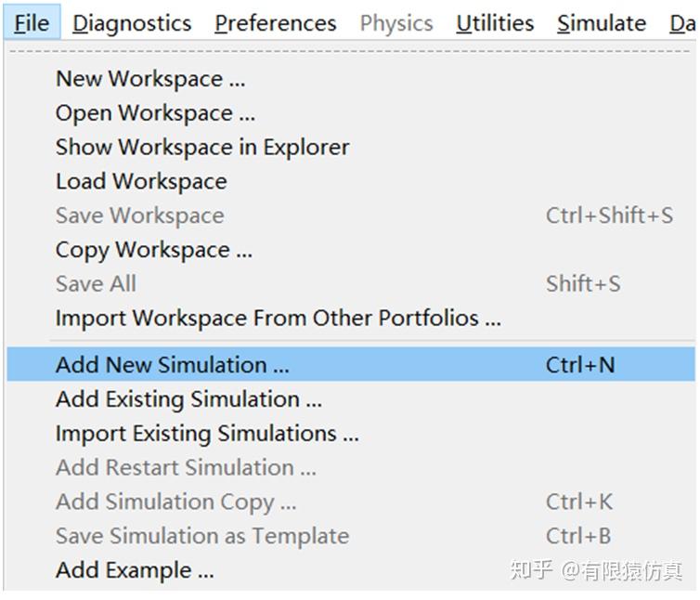
Task: Select Add New Simulation entry
Action: pos(173,365)
